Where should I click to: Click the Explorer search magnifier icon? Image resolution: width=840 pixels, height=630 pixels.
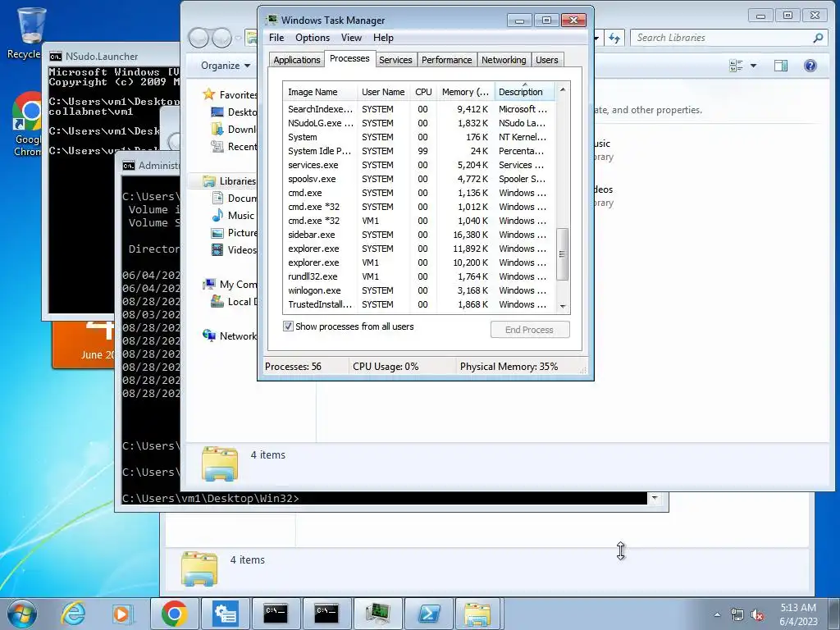pyautogui.click(x=818, y=38)
